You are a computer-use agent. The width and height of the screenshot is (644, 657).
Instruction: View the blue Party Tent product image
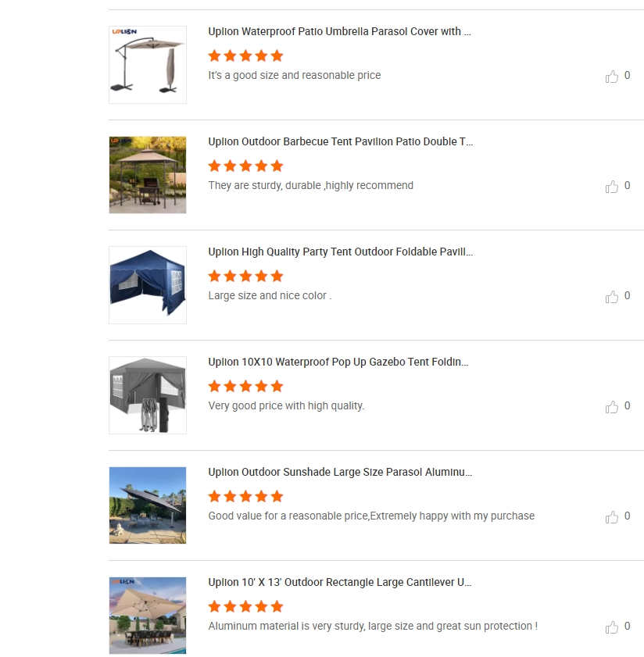click(148, 285)
